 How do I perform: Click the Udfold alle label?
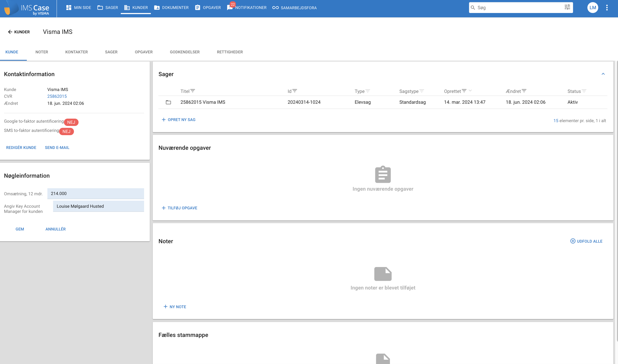tap(590, 241)
